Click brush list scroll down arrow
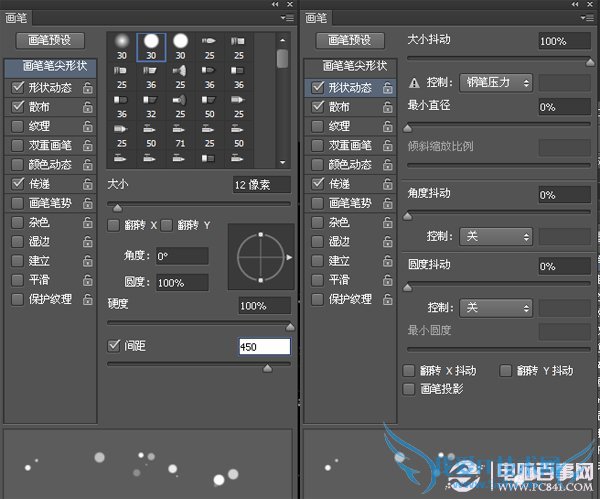The image size is (600, 499). point(283,163)
